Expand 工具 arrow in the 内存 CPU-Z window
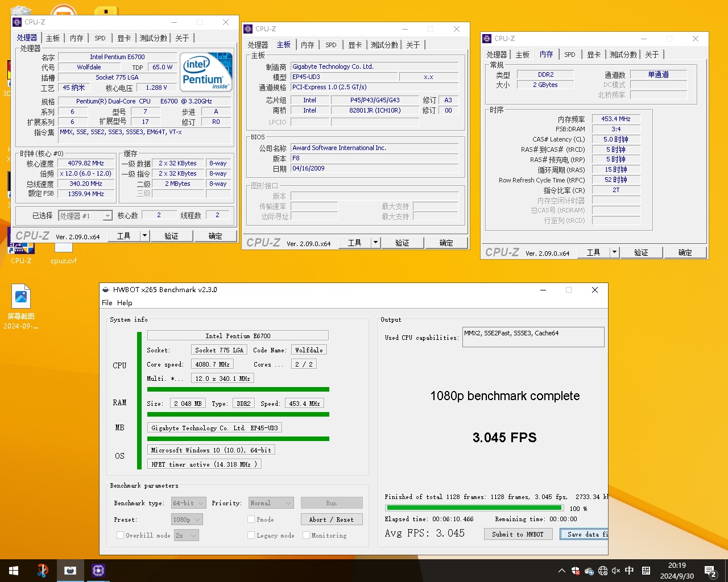 click(x=614, y=252)
